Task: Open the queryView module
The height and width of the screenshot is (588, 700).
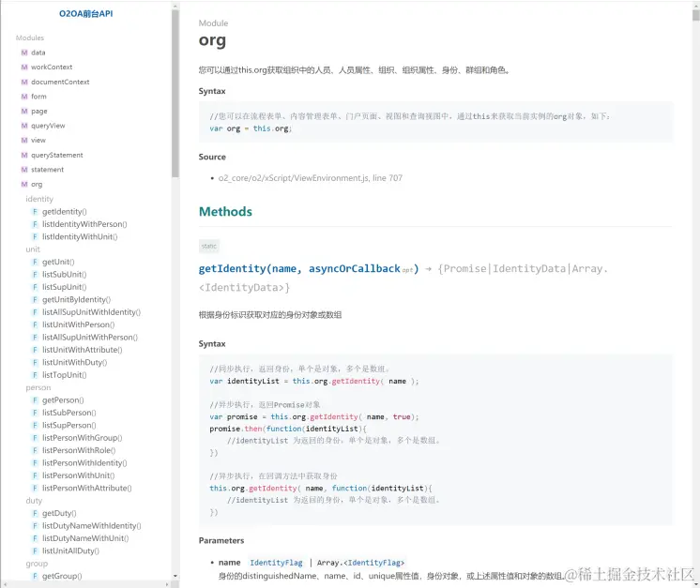Action: click(x=48, y=126)
